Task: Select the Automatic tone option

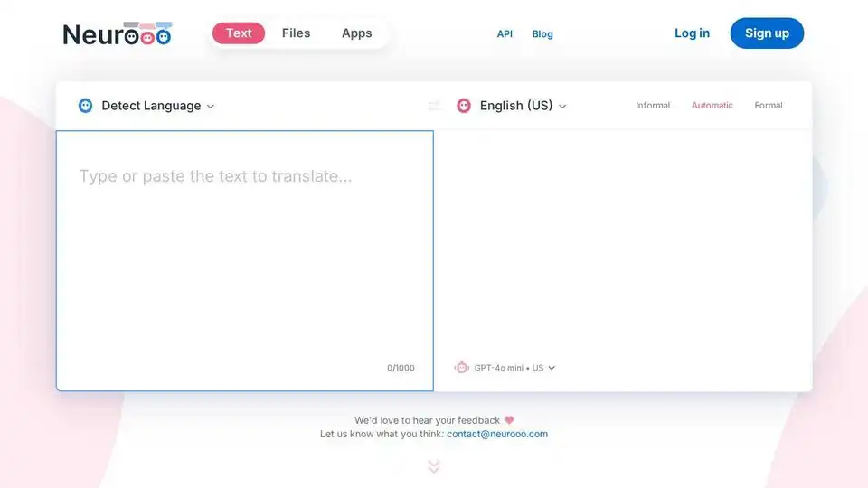Action: [x=712, y=105]
